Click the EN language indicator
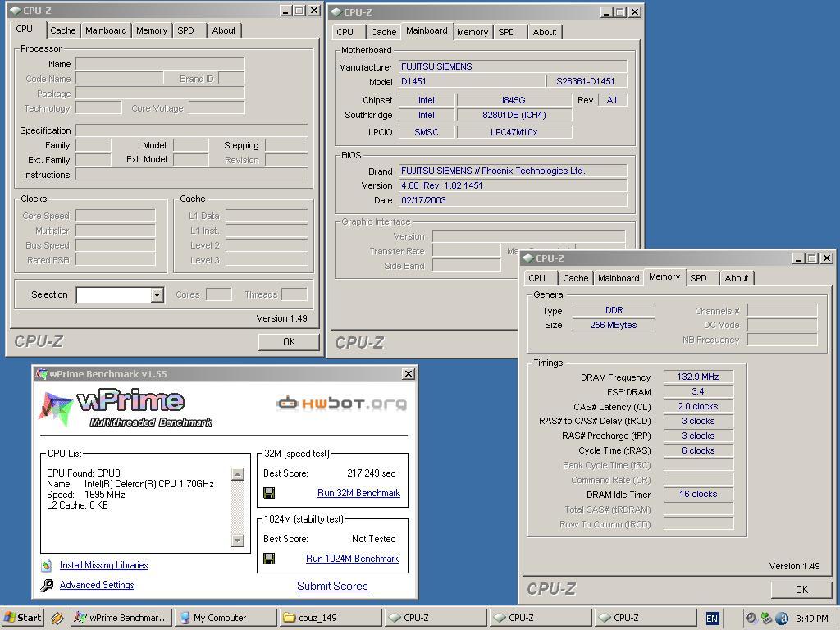Image resolution: width=840 pixels, height=630 pixels. [x=712, y=619]
